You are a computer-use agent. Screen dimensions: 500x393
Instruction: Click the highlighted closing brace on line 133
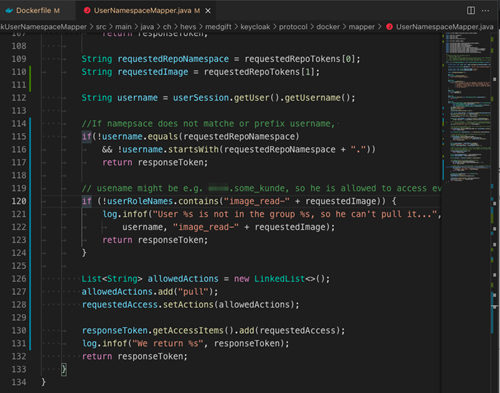click(x=64, y=369)
